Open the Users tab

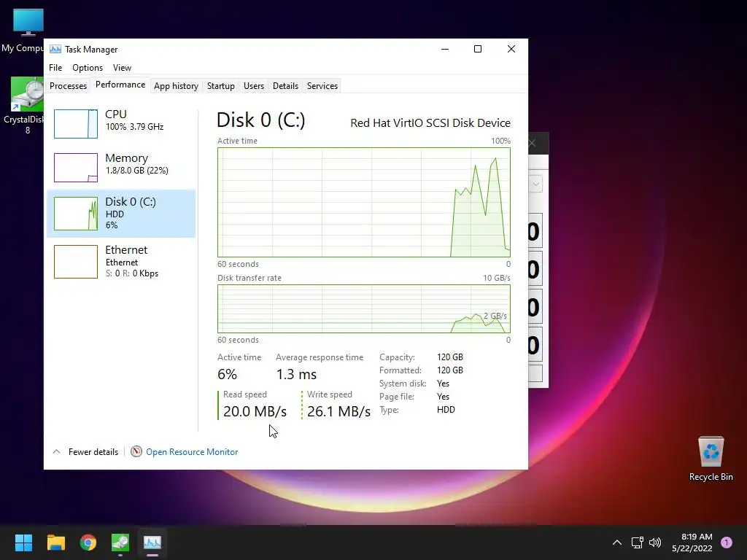click(x=253, y=86)
